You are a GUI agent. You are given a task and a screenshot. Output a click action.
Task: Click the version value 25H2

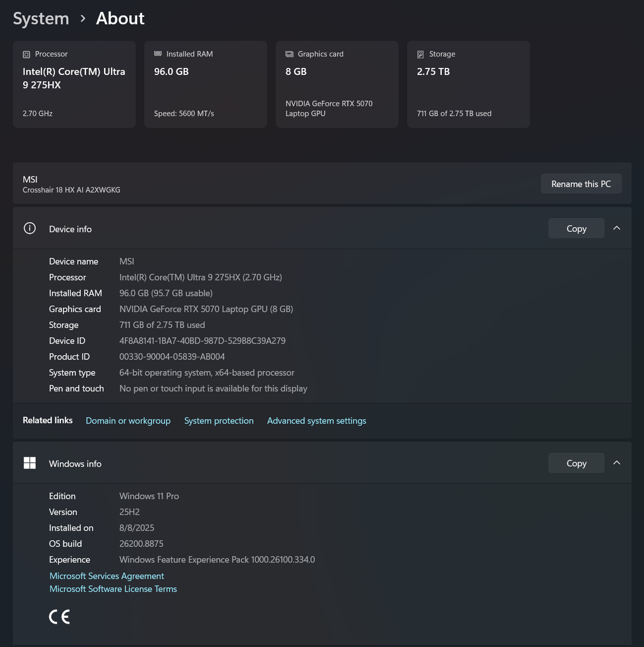[129, 512]
